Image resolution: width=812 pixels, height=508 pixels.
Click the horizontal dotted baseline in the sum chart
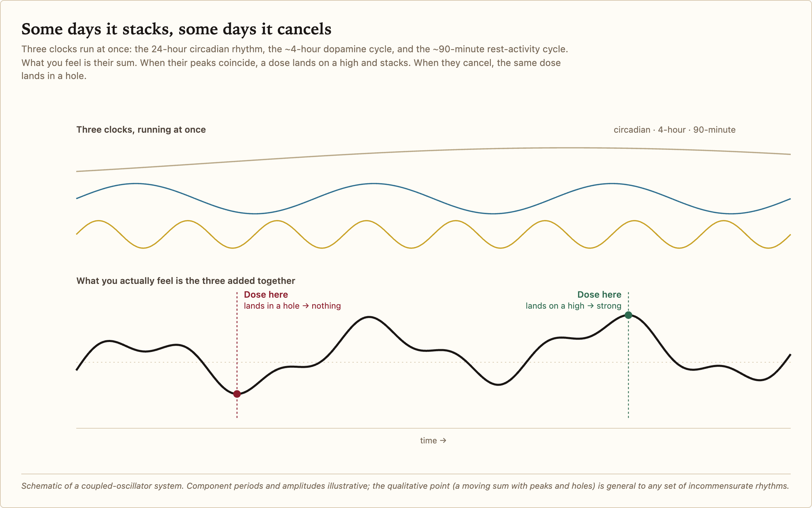[x=433, y=362]
